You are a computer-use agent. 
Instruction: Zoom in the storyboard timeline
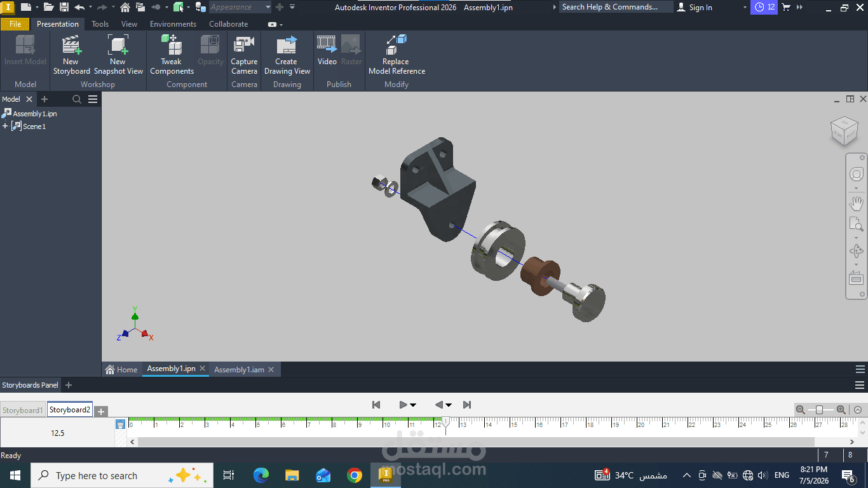point(841,410)
